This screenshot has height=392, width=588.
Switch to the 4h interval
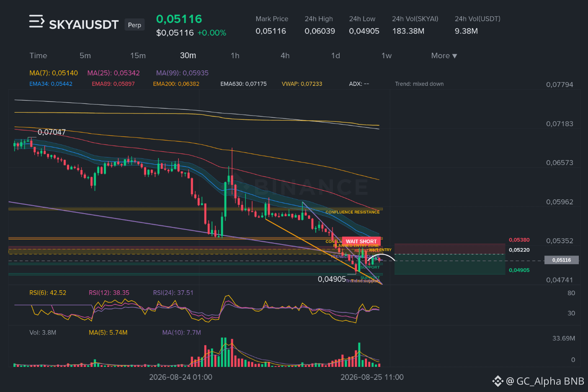coord(285,56)
